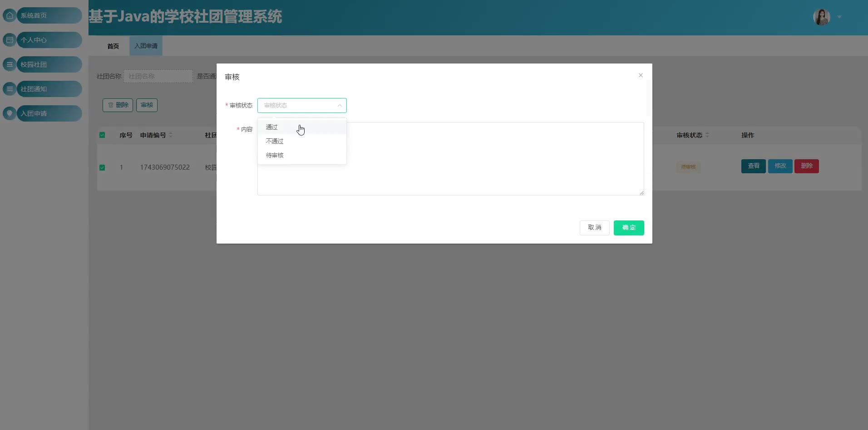Viewport: 868px width, 430px height.
Task: Click the 序号 column header
Action: 126,135
